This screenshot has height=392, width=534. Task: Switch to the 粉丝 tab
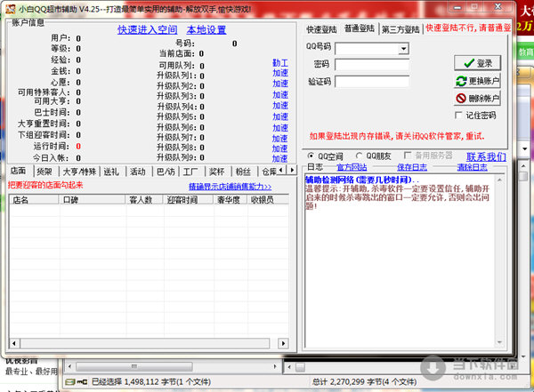click(x=243, y=172)
